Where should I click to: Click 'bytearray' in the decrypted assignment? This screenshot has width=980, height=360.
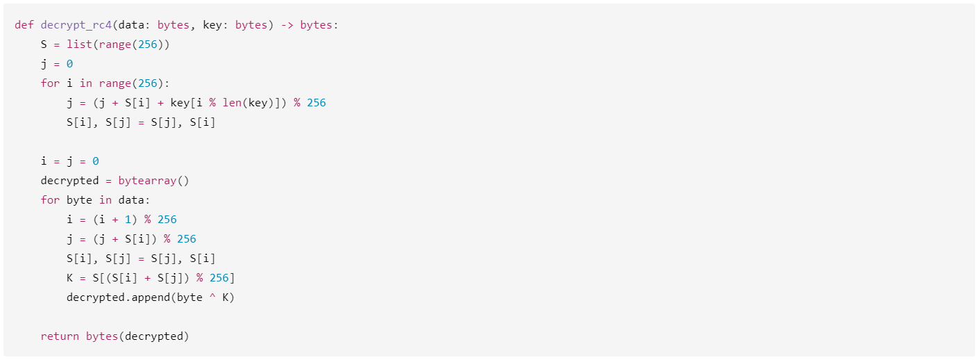tap(148, 181)
